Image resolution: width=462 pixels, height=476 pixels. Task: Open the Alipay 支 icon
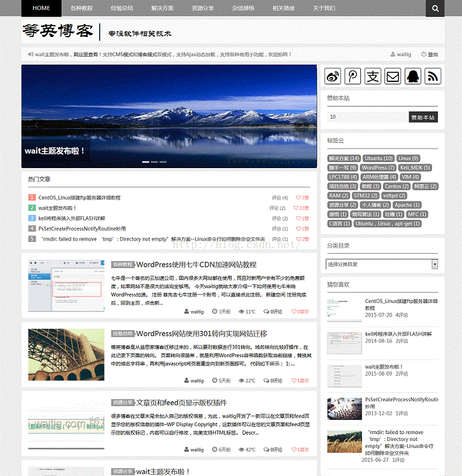click(373, 76)
